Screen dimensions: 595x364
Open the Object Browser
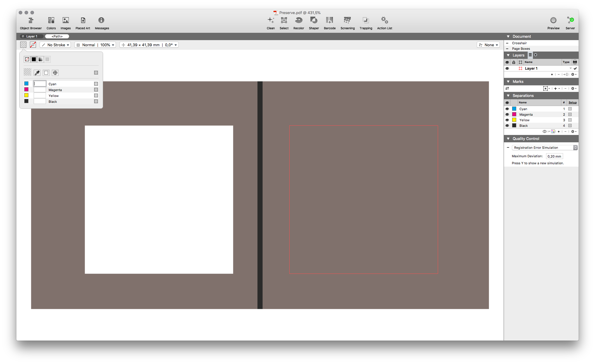pyautogui.click(x=31, y=23)
